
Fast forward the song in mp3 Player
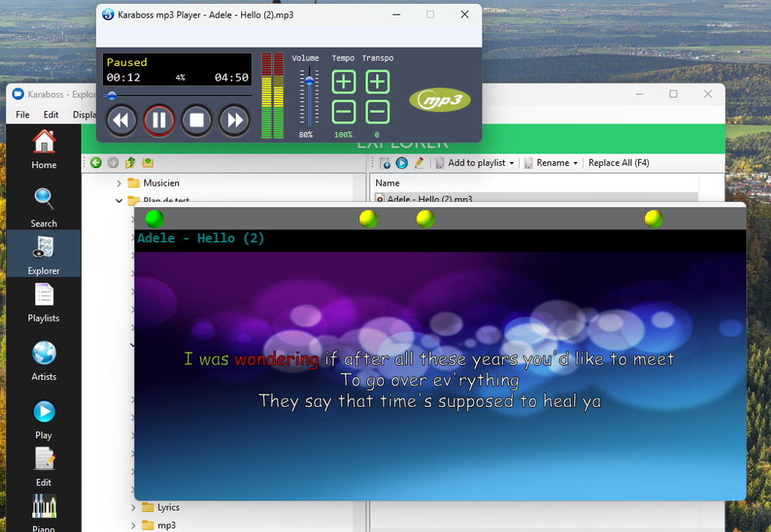click(234, 120)
